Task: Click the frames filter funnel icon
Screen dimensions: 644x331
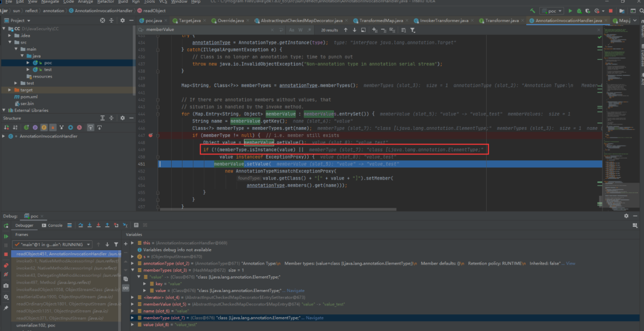Action: coord(116,244)
